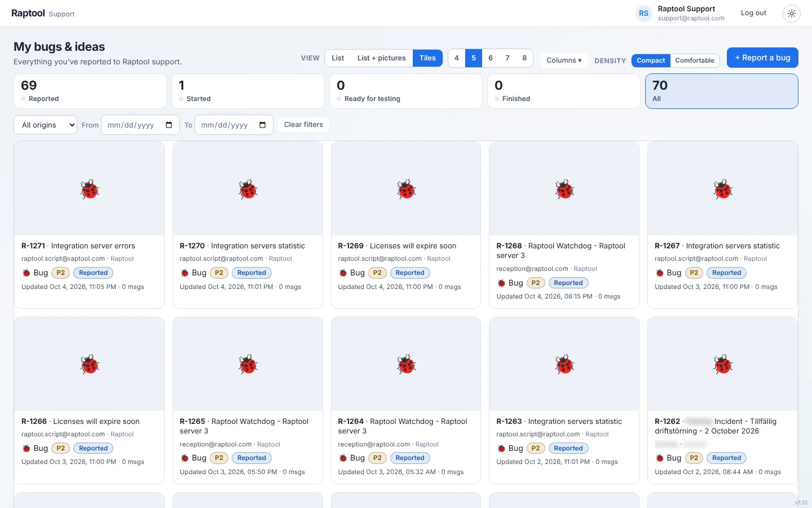Switch to List + pictures view

coord(382,58)
